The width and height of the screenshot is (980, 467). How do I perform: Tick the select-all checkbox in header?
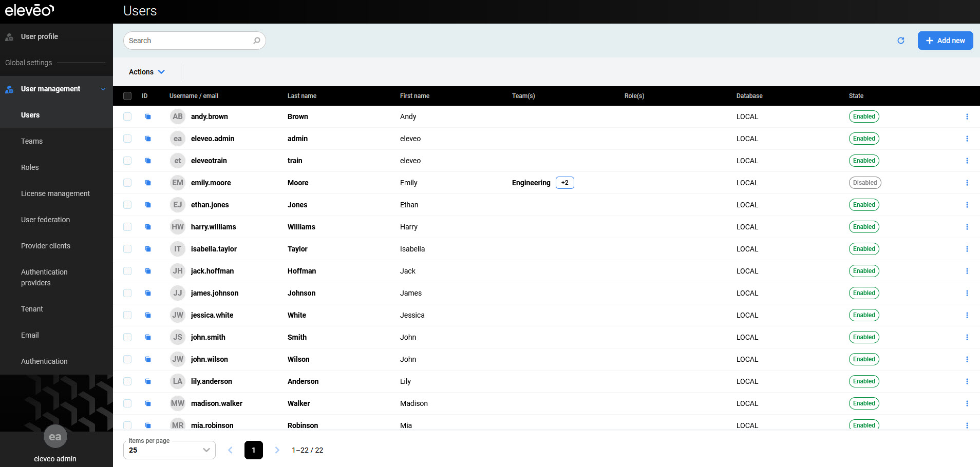coord(127,96)
